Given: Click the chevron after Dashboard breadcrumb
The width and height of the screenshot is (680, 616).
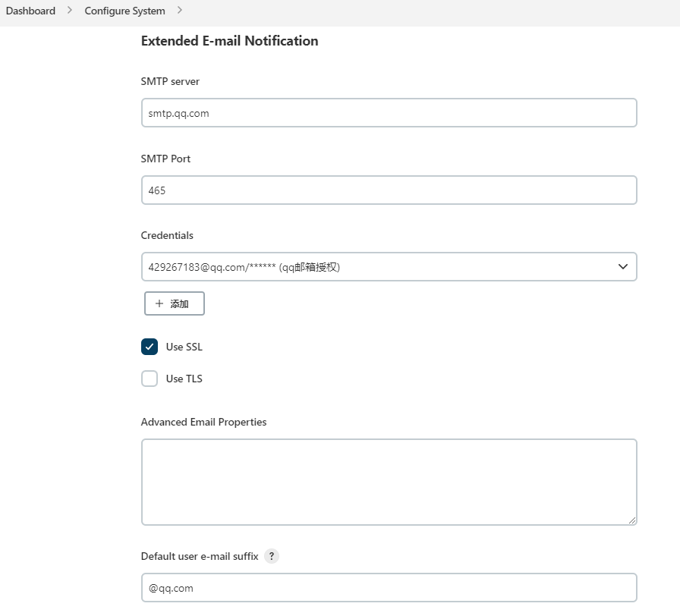Looking at the screenshot, I should 70,11.
